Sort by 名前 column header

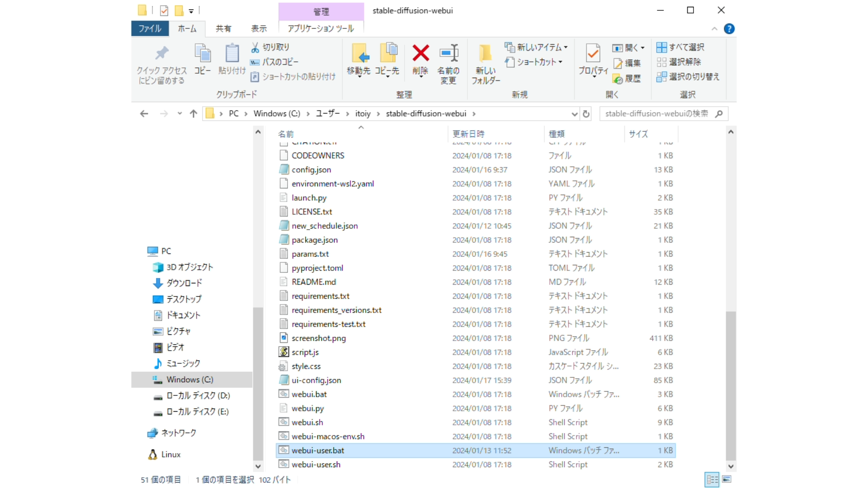click(x=362, y=134)
